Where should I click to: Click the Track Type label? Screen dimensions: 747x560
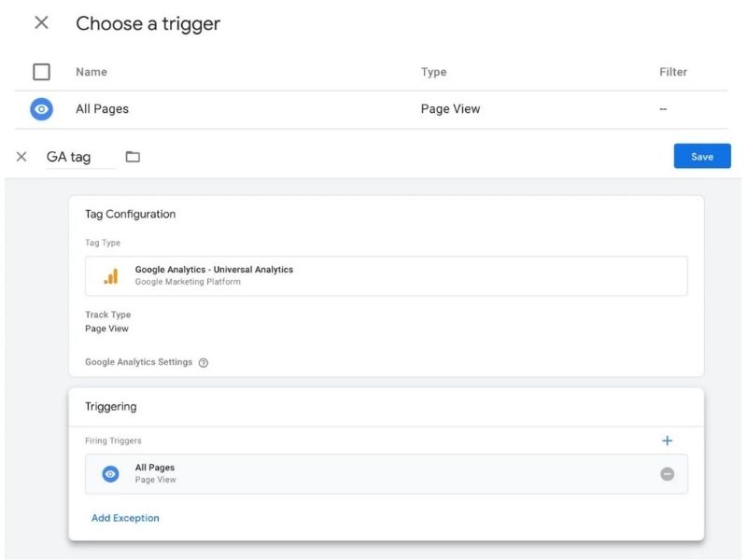click(107, 315)
